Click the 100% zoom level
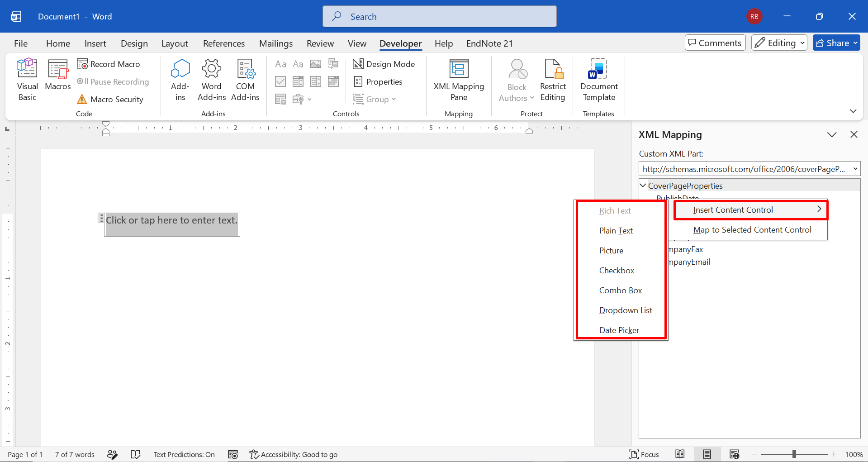Image resolution: width=868 pixels, height=462 pixels. (854, 454)
